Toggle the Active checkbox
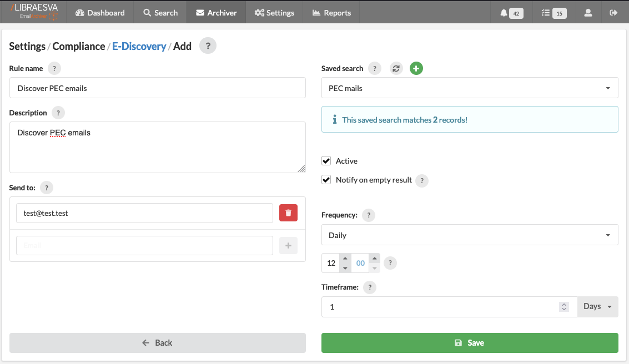Screen dimensions: 629x364 326,161
